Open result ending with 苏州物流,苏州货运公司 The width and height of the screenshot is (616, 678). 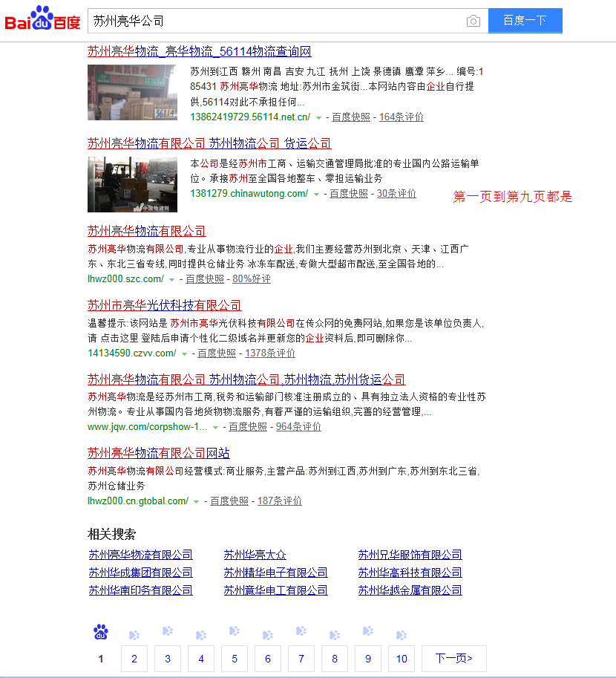246,379
